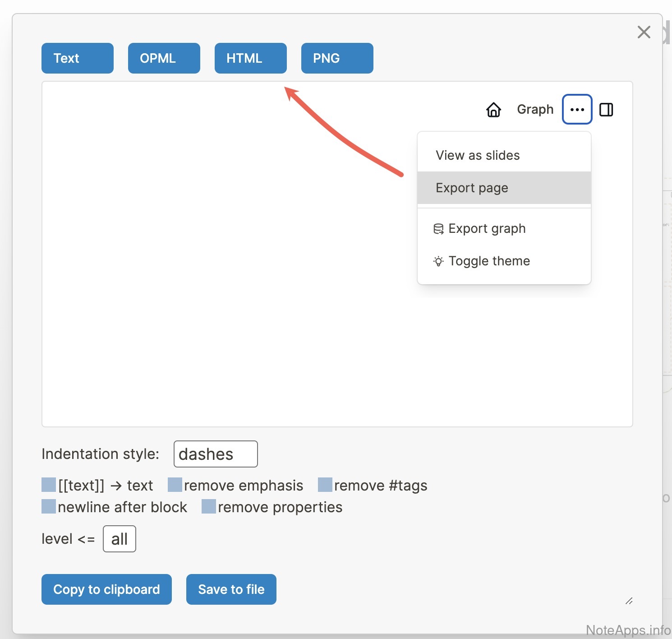Click the Toggle theme lightbulb icon

(438, 261)
